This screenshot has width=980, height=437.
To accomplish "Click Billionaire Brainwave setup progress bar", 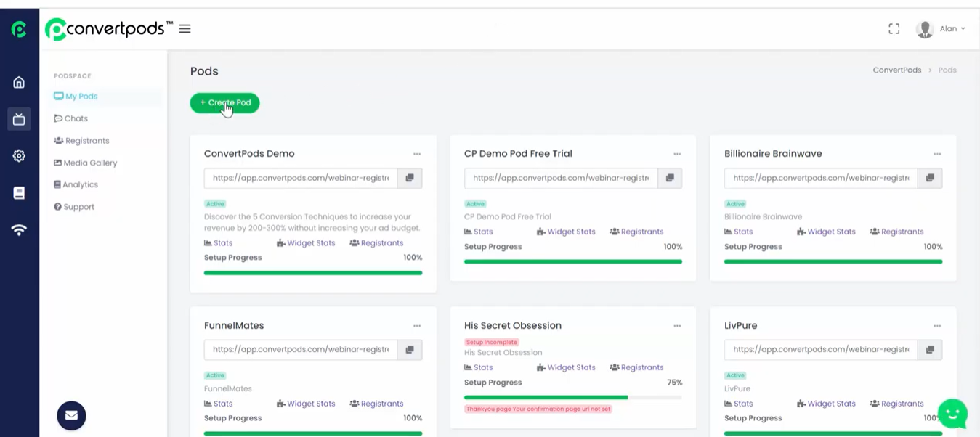I will click(x=833, y=261).
